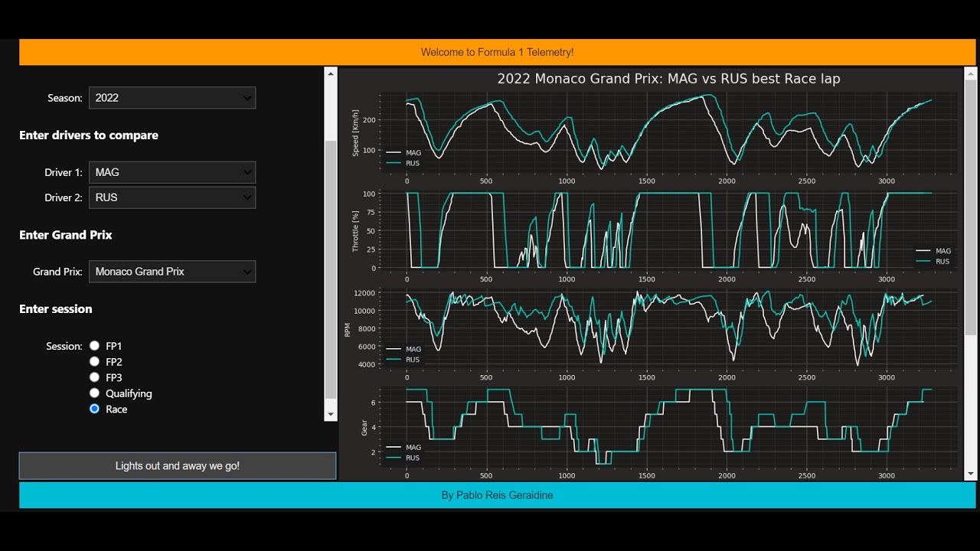Click the 'Enter session' heading

click(x=56, y=309)
